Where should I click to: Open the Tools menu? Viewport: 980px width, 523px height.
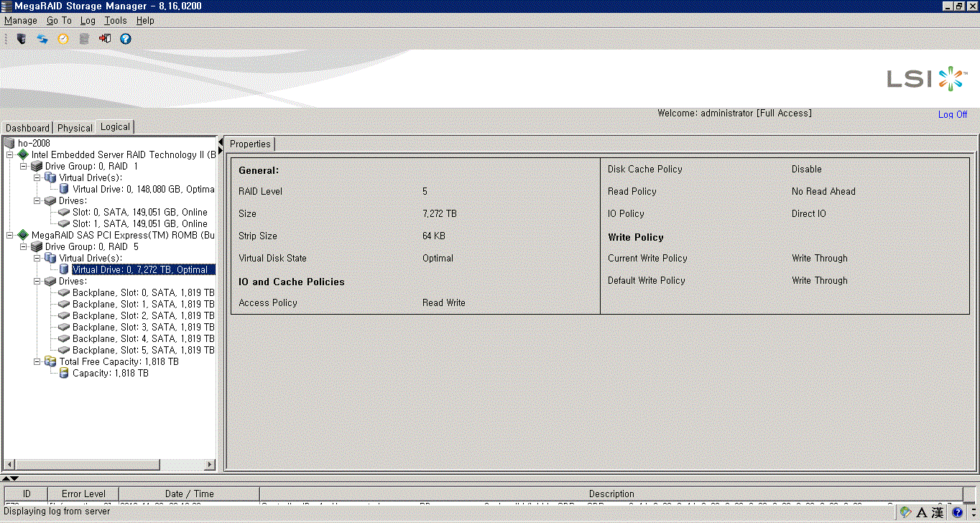pos(116,21)
